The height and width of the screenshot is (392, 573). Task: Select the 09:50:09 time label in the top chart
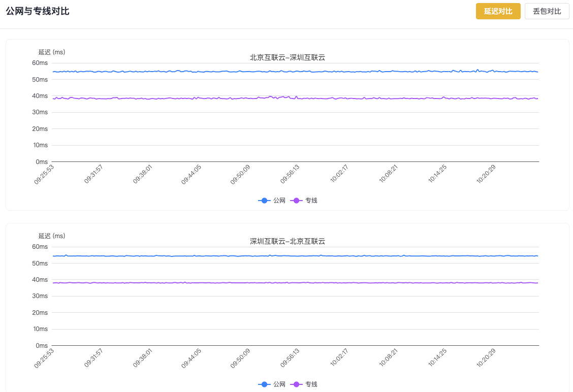pos(241,174)
